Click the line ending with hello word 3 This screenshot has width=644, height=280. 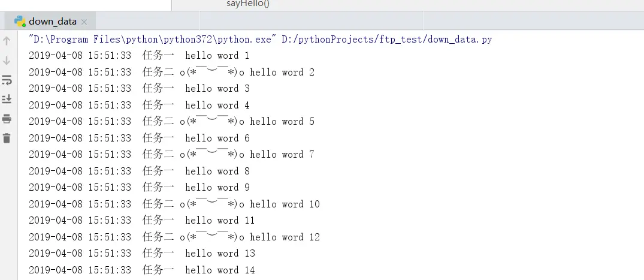click(x=139, y=88)
